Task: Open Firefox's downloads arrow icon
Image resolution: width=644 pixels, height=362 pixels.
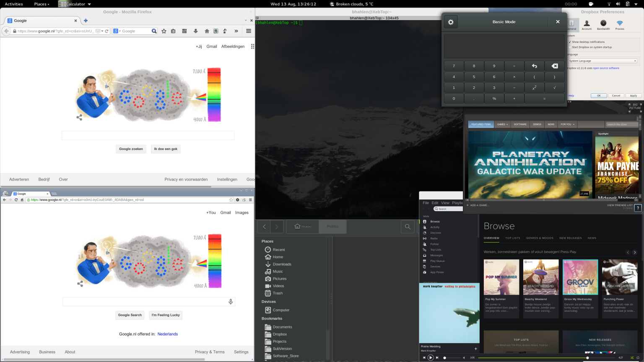Action: (195, 31)
